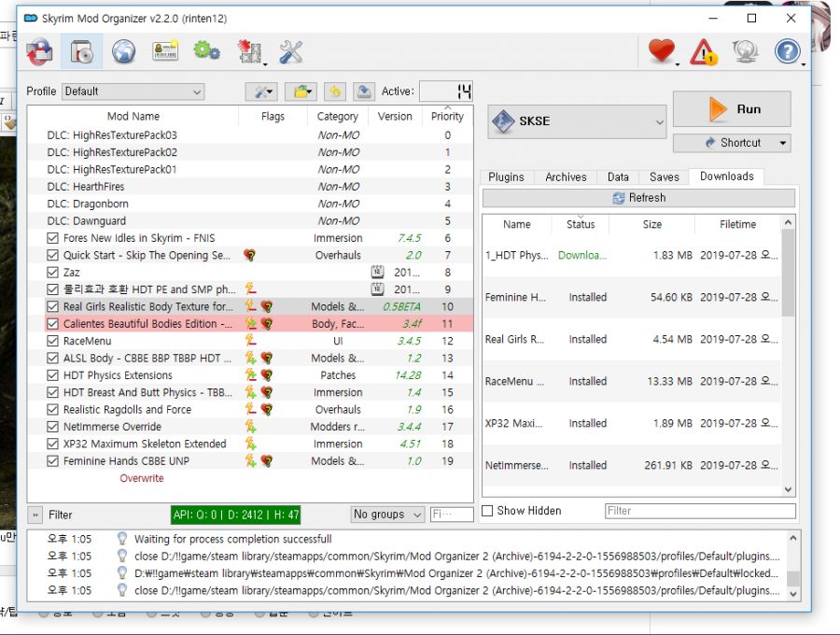Open the Profiles ID card icon
Image resolution: width=840 pixels, height=635 pixels.
[x=165, y=52]
